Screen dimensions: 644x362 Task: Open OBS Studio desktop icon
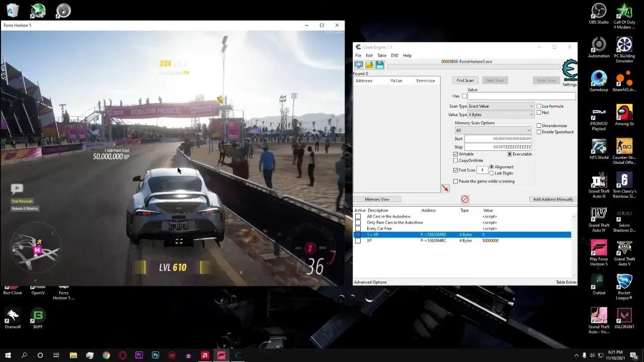(x=599, y=12)
